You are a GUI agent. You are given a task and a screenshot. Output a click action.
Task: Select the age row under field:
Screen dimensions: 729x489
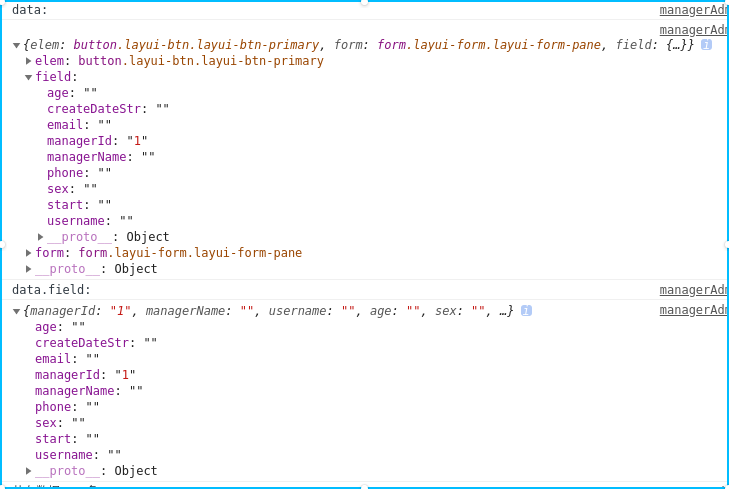click(x=72, y=93)
